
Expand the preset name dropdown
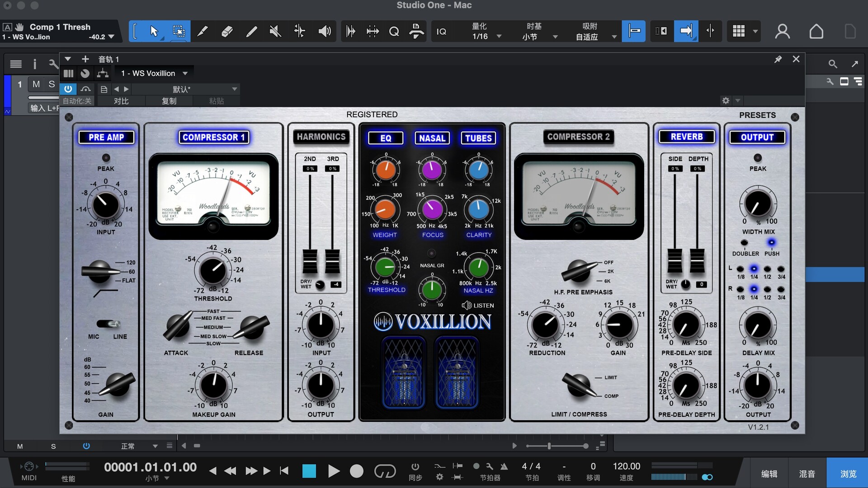pyautogui.click(x=234, y=89)
